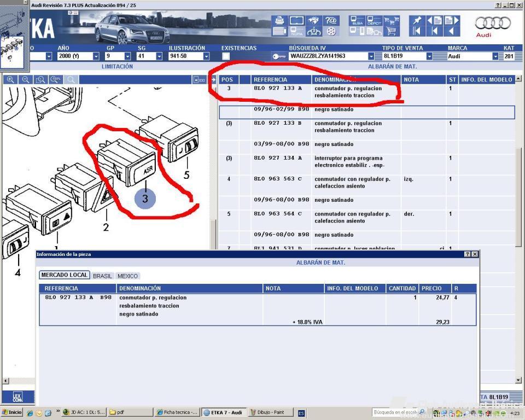Open the ILUSTRACIÓN dropdown
Viewport: 525px width, 420px height.
pos(206,56)
